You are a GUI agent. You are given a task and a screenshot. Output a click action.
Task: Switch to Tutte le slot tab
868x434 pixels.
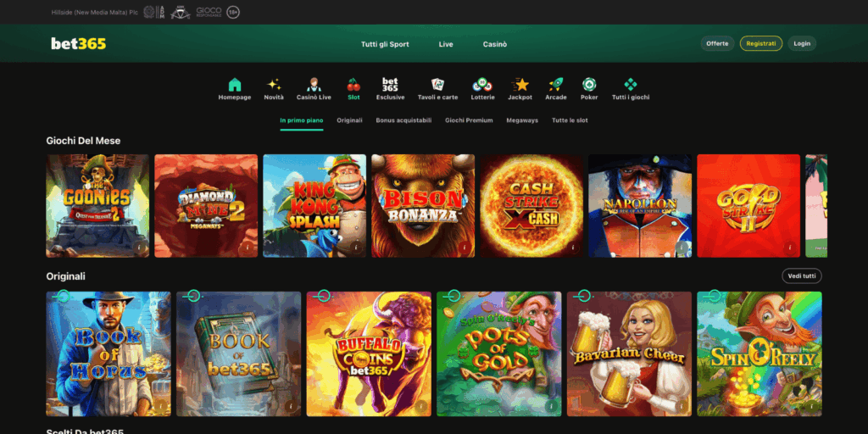tap(570, 120)
